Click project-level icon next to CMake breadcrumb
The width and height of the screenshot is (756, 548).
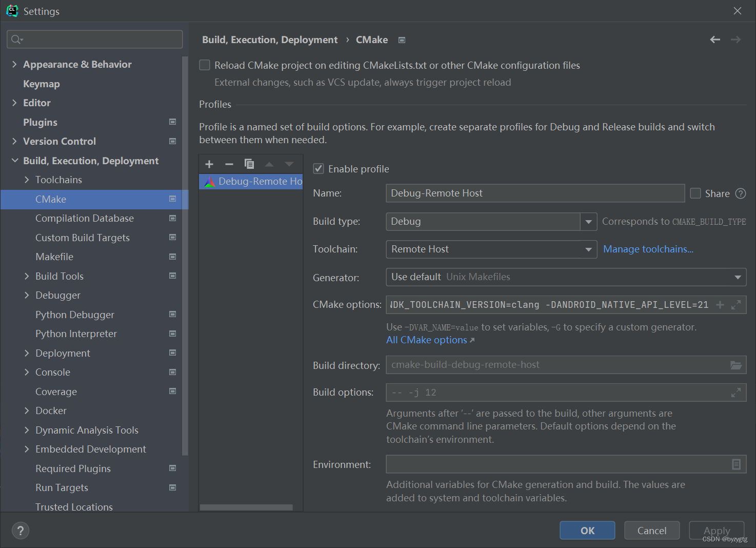(402, 40)
